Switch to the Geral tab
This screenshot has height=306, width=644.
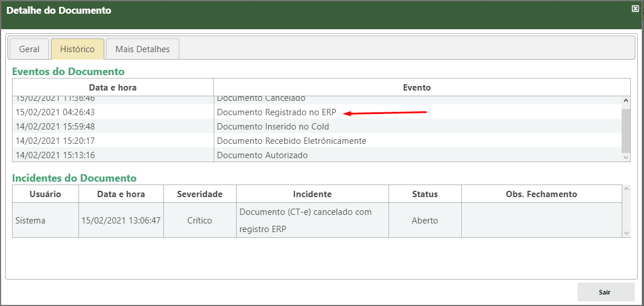pyautogui.click(x=29, y=49)
